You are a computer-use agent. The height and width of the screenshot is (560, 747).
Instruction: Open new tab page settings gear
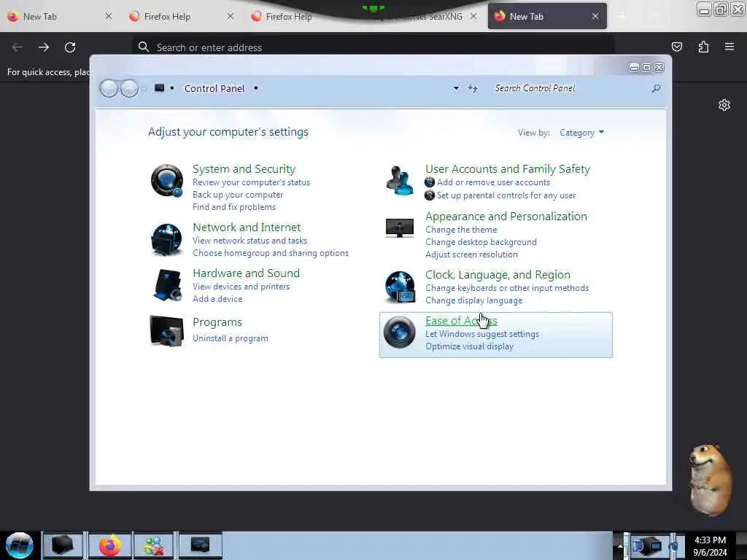[x=724, y=105]
